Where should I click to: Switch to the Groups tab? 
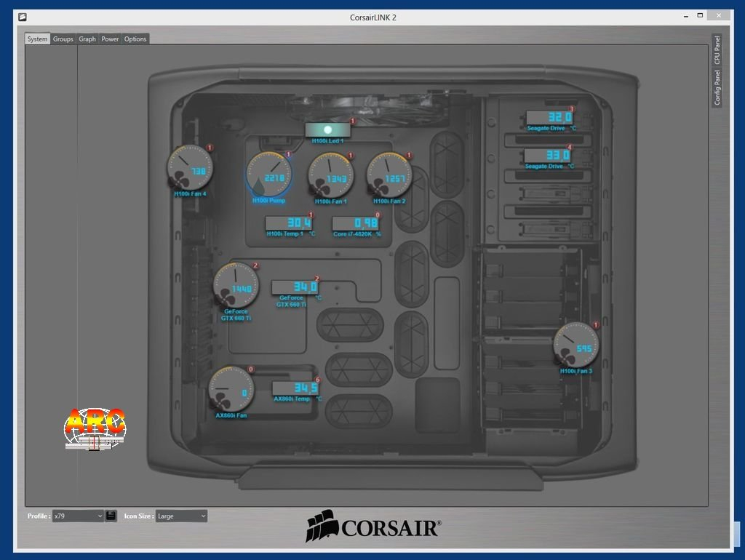pyautogui.click(x=63, y=39)
